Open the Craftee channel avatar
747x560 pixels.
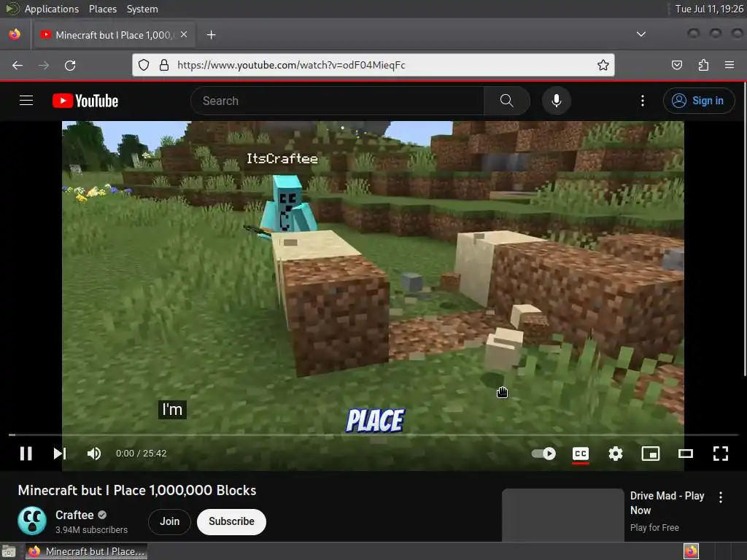click(x=32, y=521)
